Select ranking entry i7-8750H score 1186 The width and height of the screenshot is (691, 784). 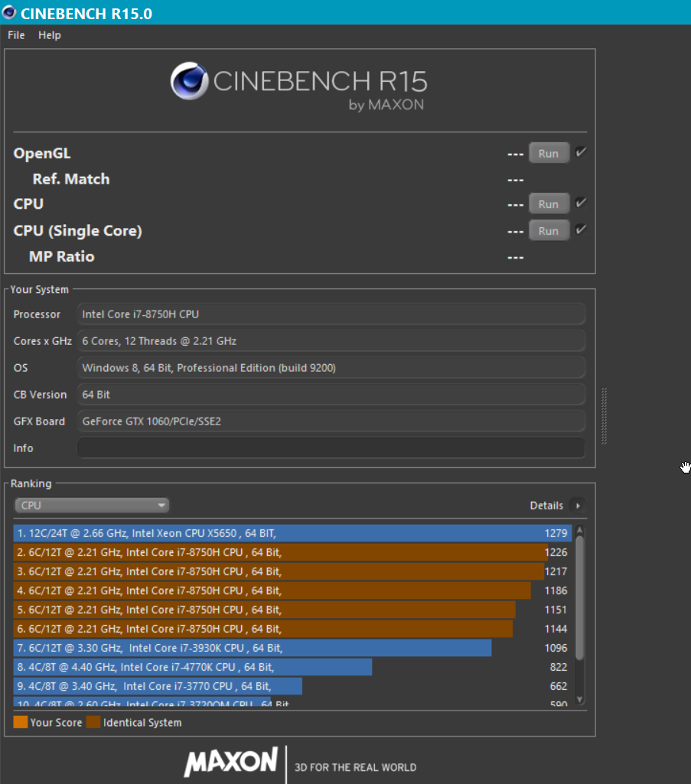click(x=293, y=590)
